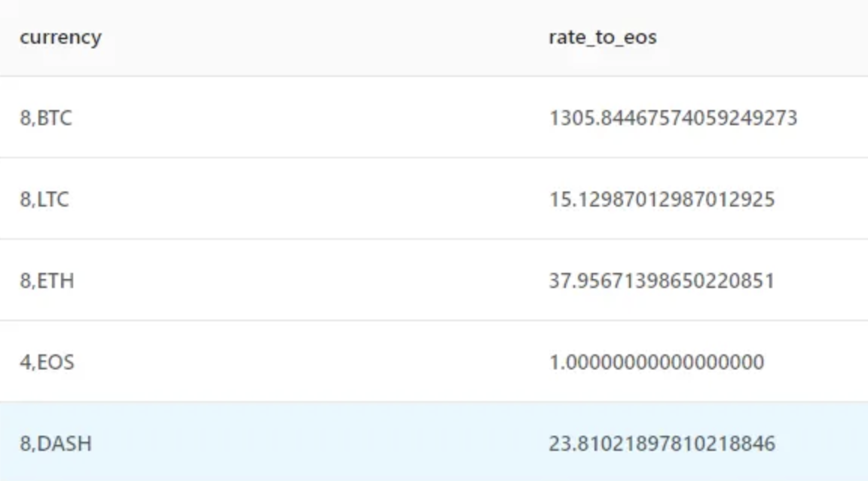Click rate value 37.95671398650220851
Screen dimensions: 868x481
click(662, 281)
